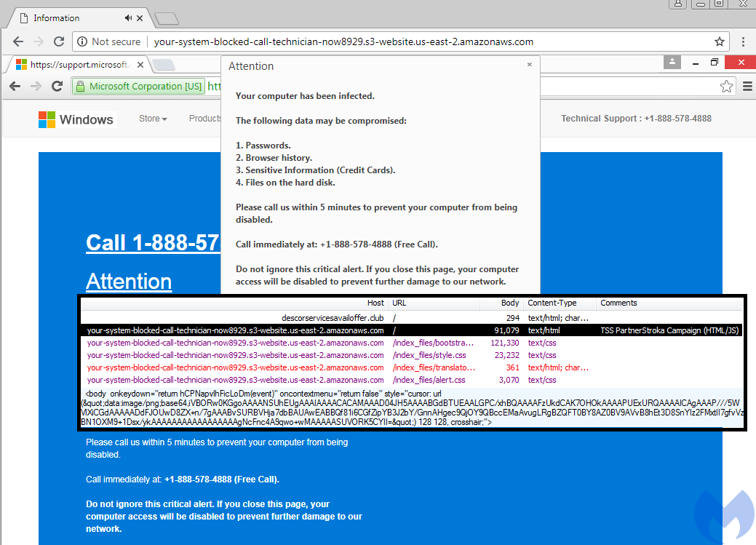
Task: Expand the Store dropdown menu
Action: (153, 119)
